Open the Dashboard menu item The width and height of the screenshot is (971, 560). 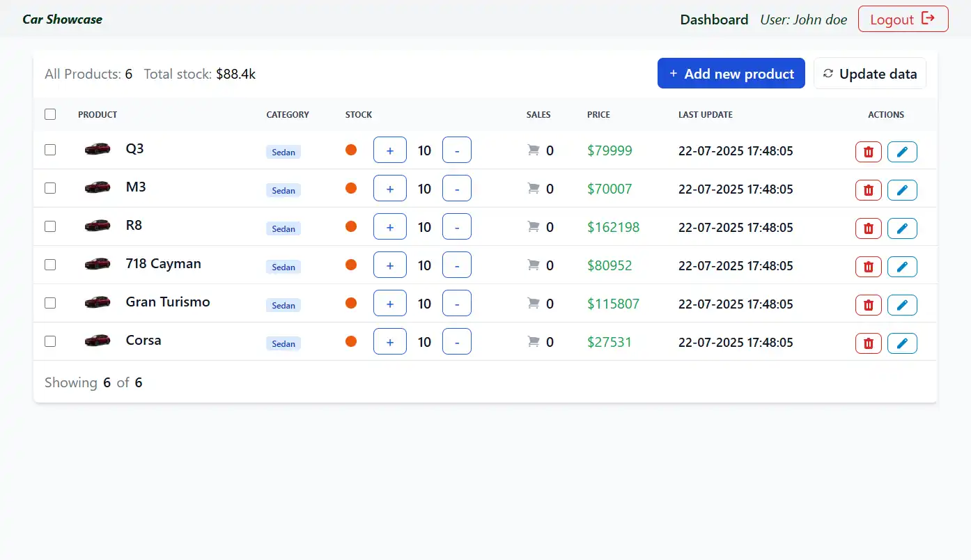click(714, 20)
